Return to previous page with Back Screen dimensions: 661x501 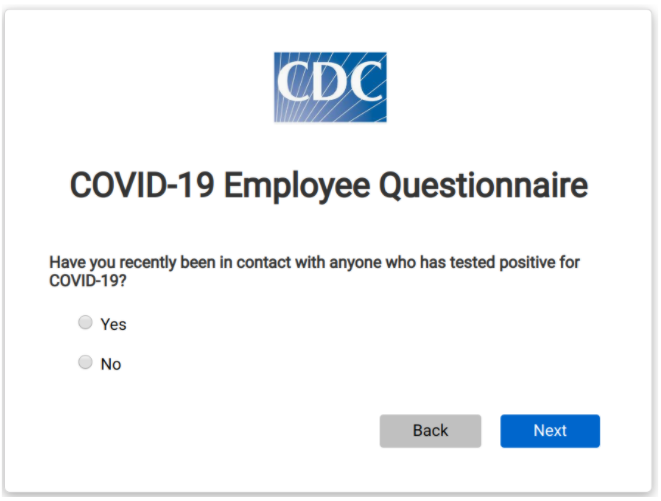pyautogui.click(x=430, y=431)
